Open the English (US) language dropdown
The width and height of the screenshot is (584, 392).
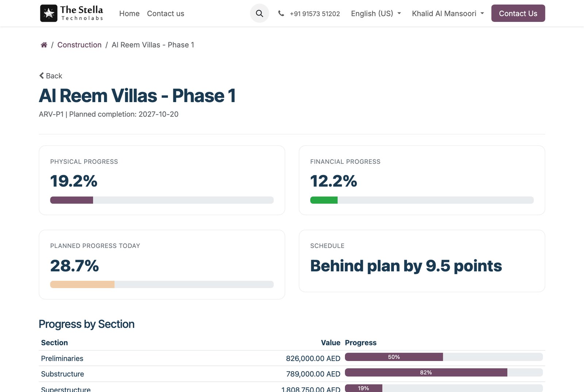[376, 13]
